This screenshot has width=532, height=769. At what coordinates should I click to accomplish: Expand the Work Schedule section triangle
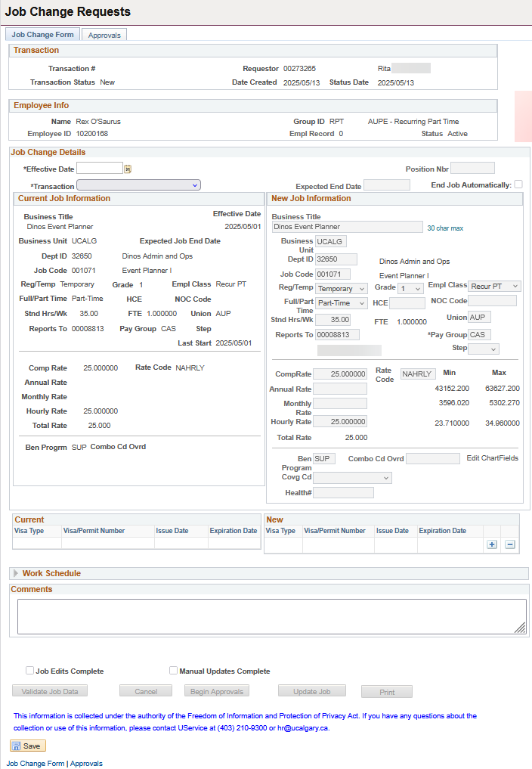coord(16,573)
